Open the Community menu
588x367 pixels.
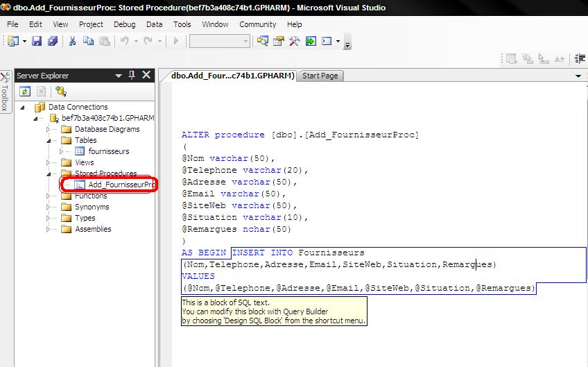tap(258, 24)
